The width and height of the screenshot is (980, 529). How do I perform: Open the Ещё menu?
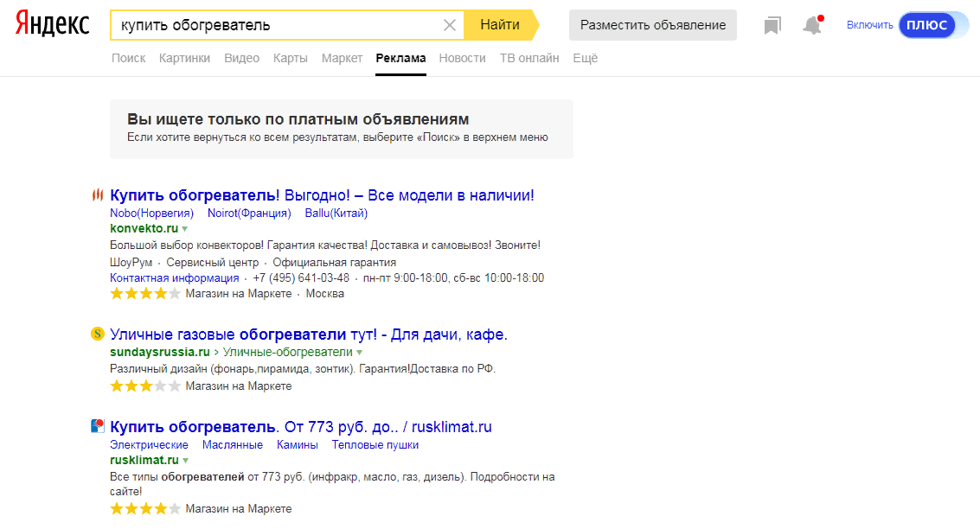point(585,58)
